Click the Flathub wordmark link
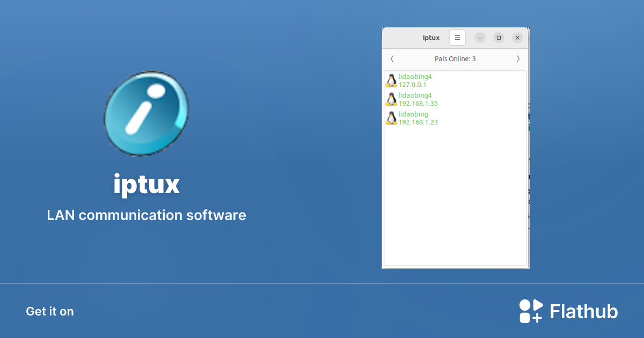The image size is (644, 338). [583, 311]
